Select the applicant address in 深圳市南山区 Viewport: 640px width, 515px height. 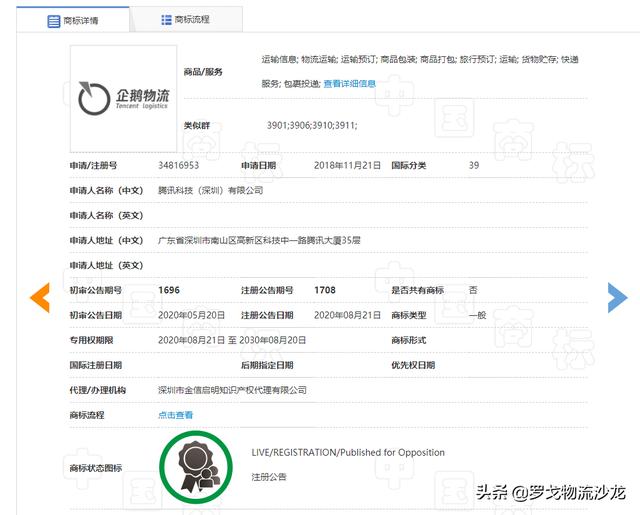[x=259, y=240]
